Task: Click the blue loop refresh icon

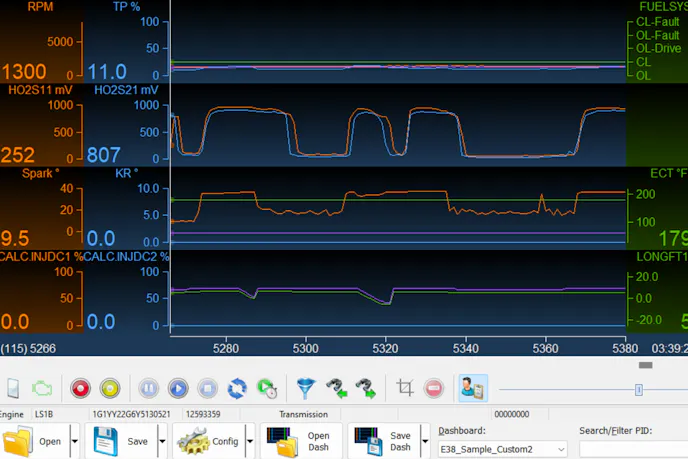Action: click(x=237, y=388)
